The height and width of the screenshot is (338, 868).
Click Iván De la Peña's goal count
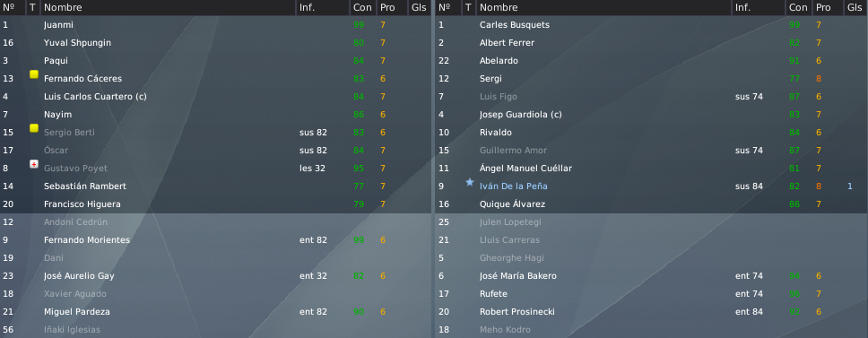pos(850,186)
